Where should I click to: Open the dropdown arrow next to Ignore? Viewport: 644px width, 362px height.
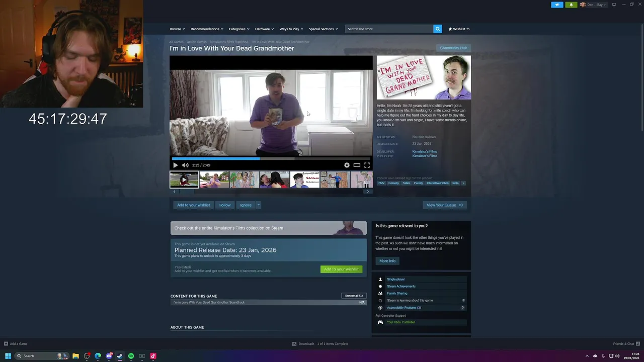(259, 205)
